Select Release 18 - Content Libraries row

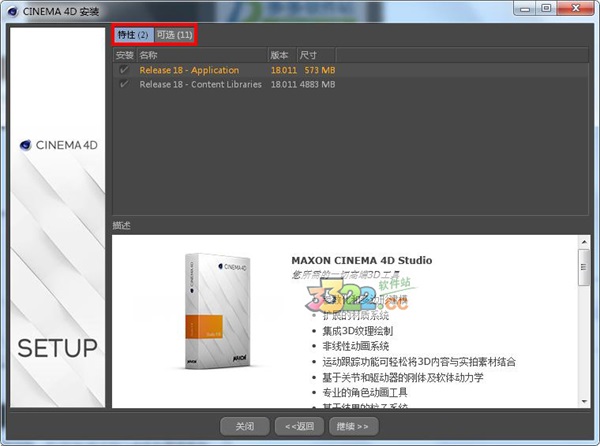tap(351, 84)
